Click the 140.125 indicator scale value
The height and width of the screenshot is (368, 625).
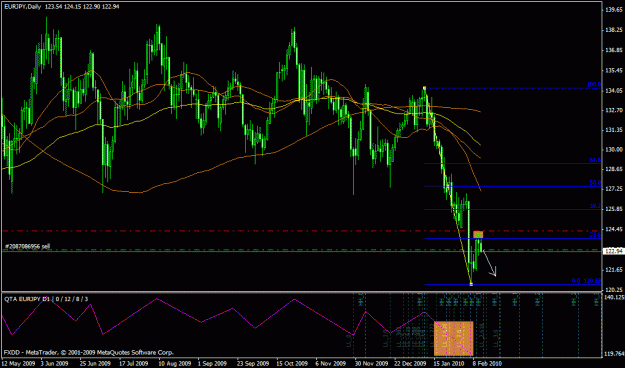point(614,297)
